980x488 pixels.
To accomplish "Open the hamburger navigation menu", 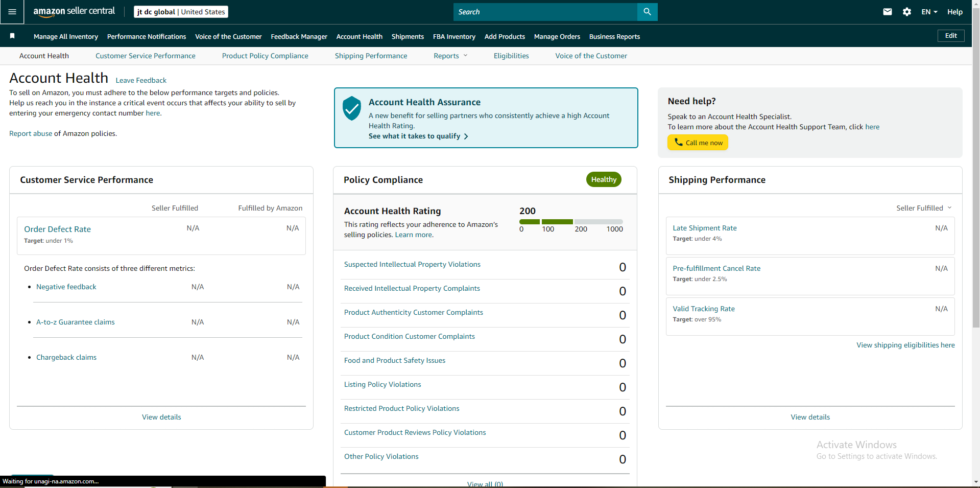I will pos(12,12).
